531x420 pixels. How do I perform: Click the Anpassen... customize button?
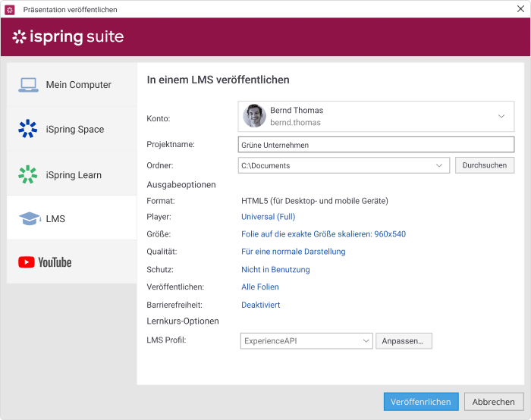click(404, 341)
